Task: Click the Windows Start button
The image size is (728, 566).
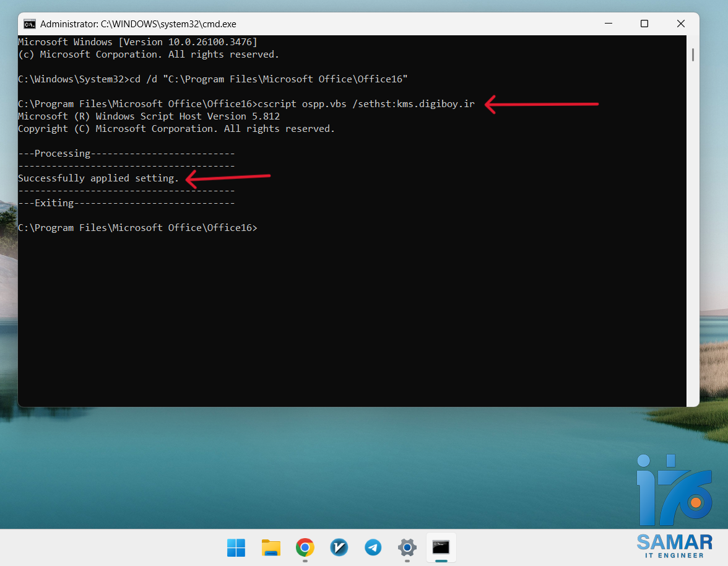Action: point(236,547)
